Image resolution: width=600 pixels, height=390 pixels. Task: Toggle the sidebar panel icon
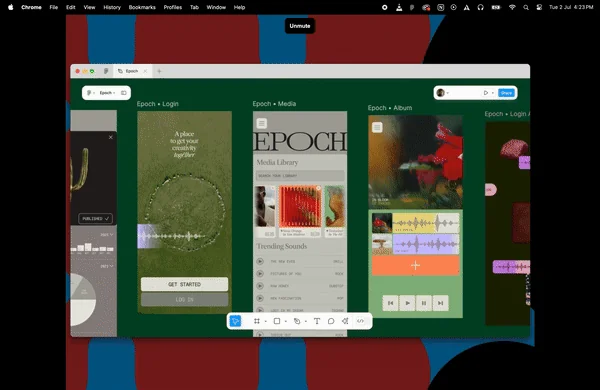point(124,93)
